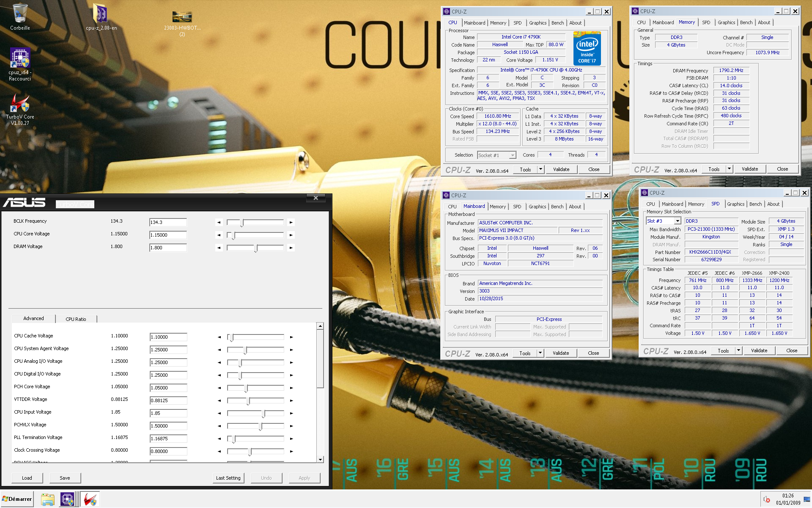Screen dimensions: 812x508
Task: Decrease CPU Core Voltage with the left arrow
Action: click(219, 235)
